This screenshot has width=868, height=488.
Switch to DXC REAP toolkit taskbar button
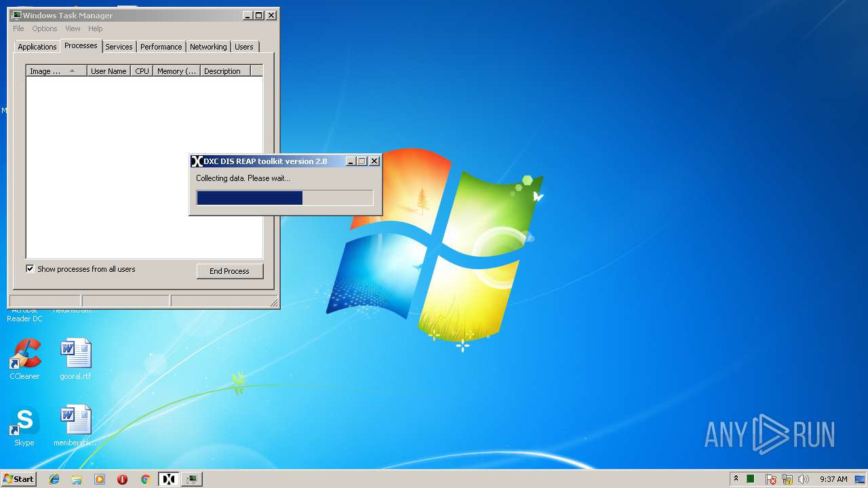(x=169, y=479)
